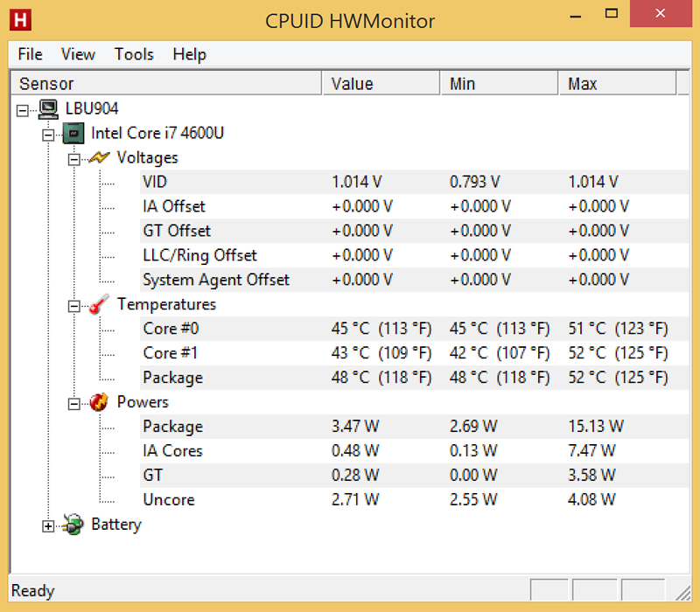Select the LLC/Ring Offset row
700x612 pixels.
[x=414, y=255]
